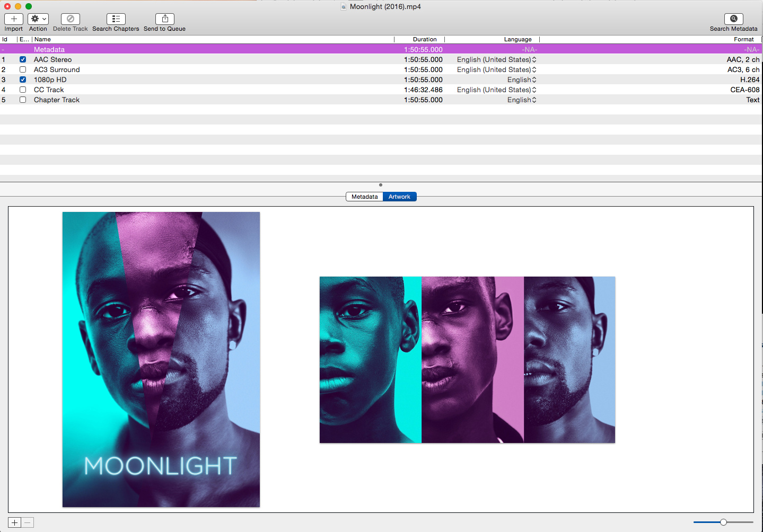Click the plus button below artwork
Viewport: 763px width, 532px height.
pyautogui.click(x=15, y=522)
